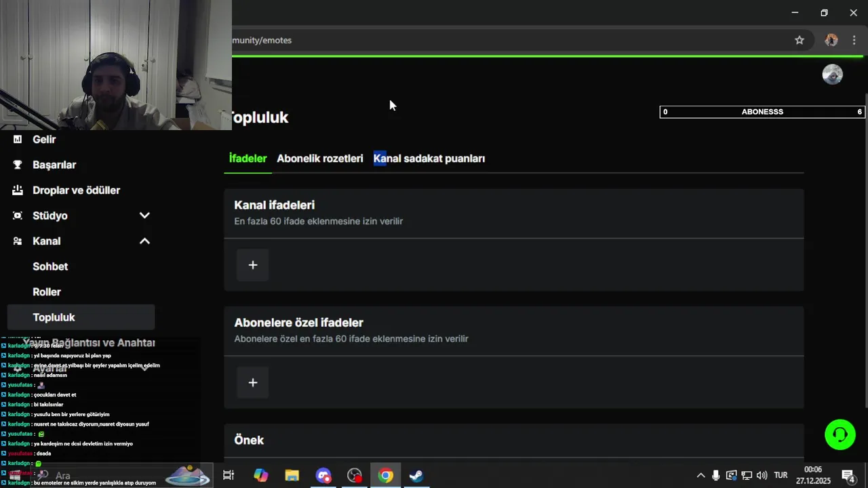Open Kanal sadakat puanları tab
The height and width of the screenshot is (488, 868).
point(429,159)
